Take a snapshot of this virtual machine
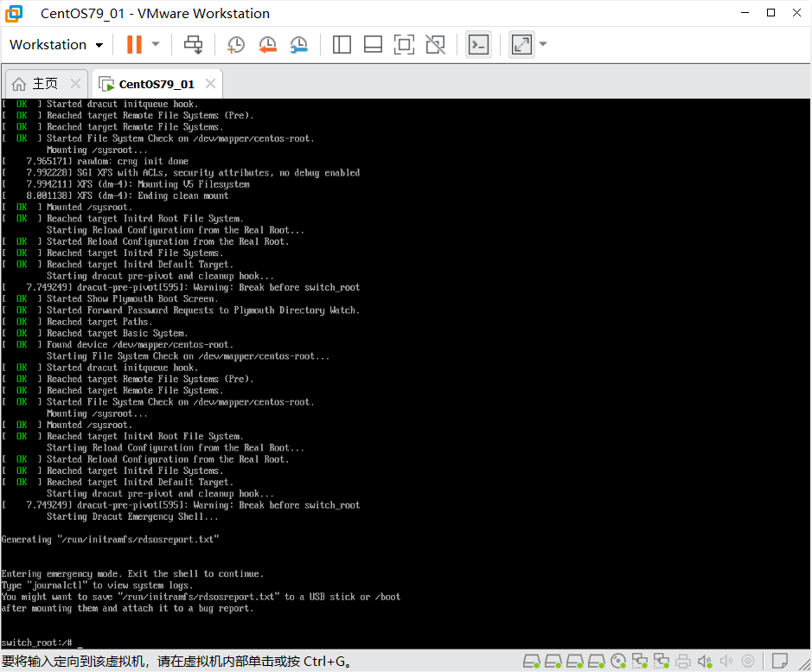The width and height of the screenshot is (812, 672). click(235, 45)
